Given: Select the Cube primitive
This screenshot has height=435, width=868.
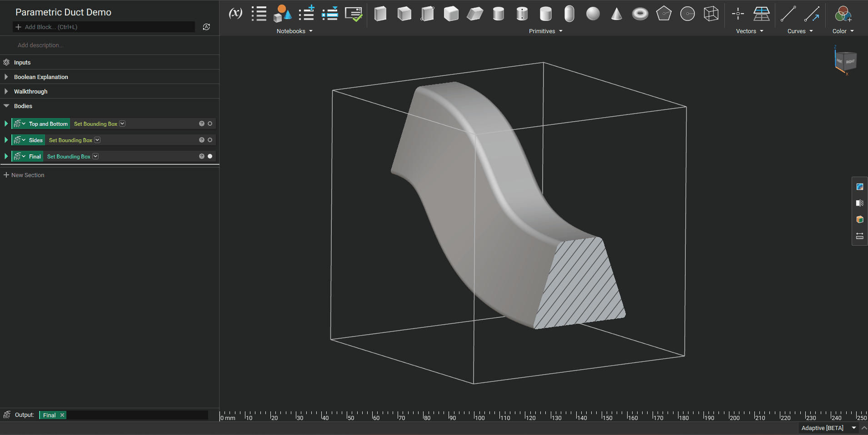Looking at the screenshot, I should pos(404,14).
